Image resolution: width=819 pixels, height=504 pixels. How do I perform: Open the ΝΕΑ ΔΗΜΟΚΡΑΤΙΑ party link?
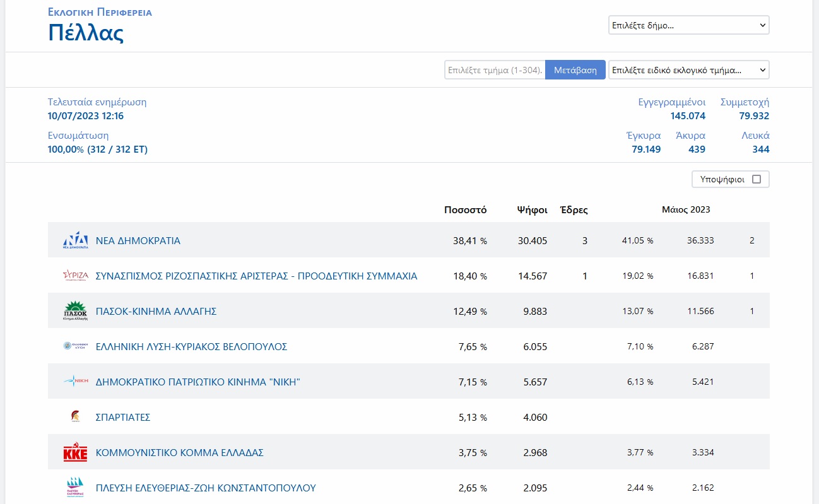point(138,241)
